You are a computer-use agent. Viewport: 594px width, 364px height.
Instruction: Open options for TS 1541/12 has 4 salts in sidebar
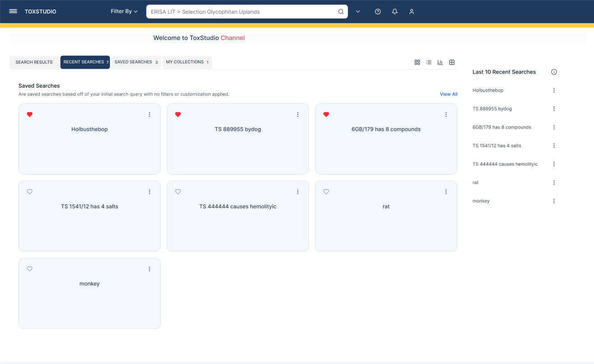pyautogui.click(x=554, y=146)
